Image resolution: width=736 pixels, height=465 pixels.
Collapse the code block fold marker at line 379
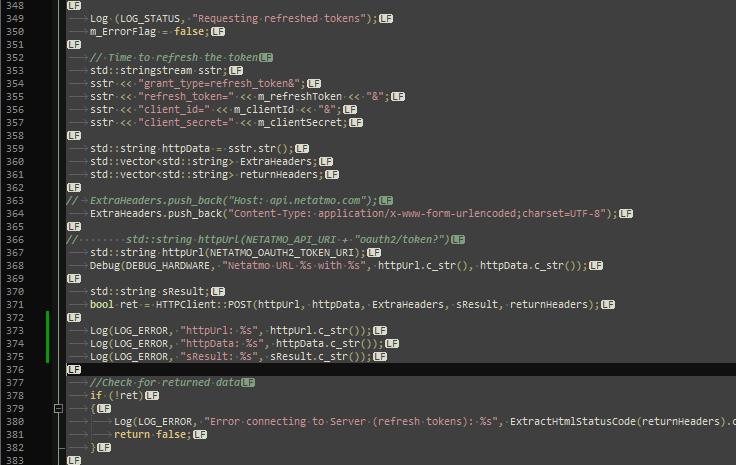[x=58, y=409]
